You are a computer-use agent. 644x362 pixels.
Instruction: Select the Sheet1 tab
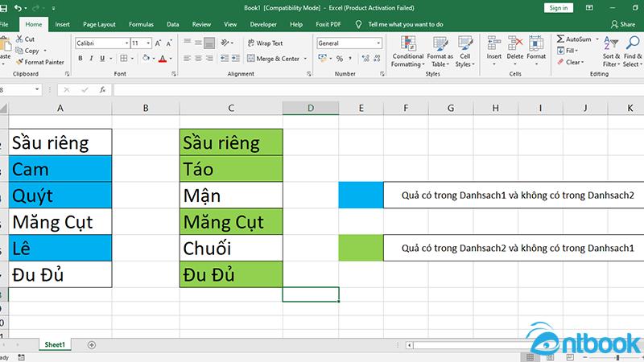55,345
